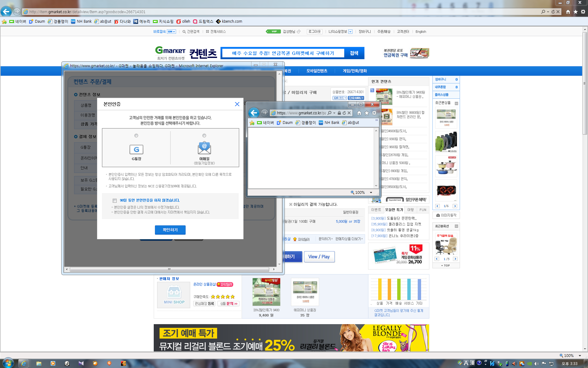Go to next page of 최근본상품
588x368 pixels.
[455, 206]
